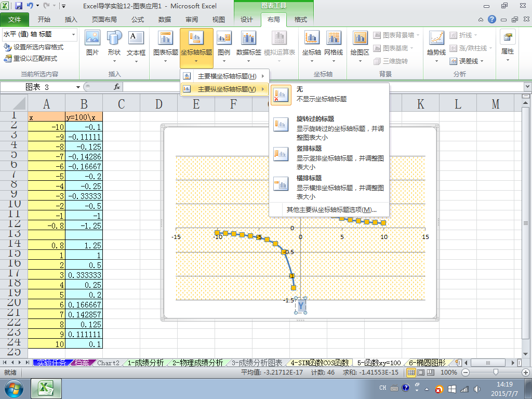Click column header K
The width and height of the screenshot is (532, 399).
[x=420, y=103]
